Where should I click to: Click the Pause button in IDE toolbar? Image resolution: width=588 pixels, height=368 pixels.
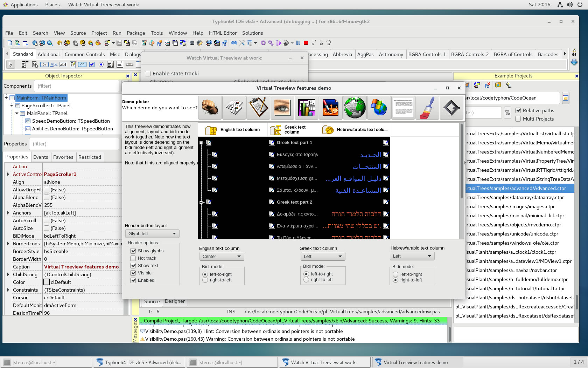click(298, 43)
